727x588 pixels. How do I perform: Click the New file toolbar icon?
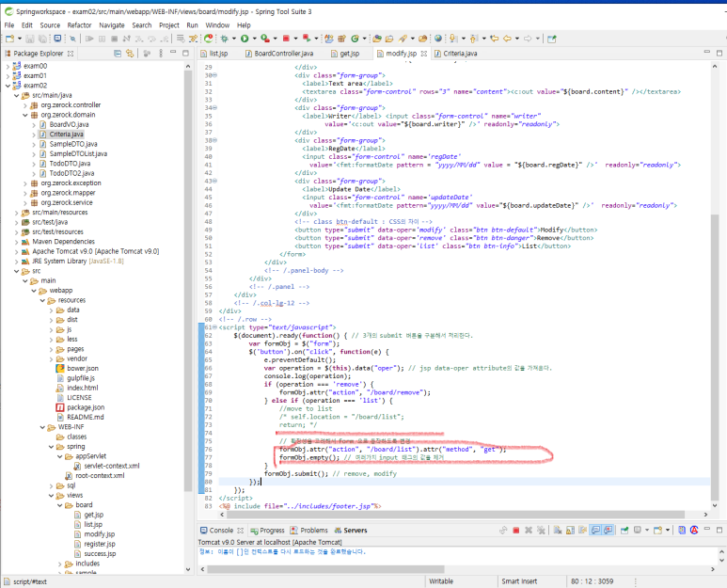tap(9, 39)
